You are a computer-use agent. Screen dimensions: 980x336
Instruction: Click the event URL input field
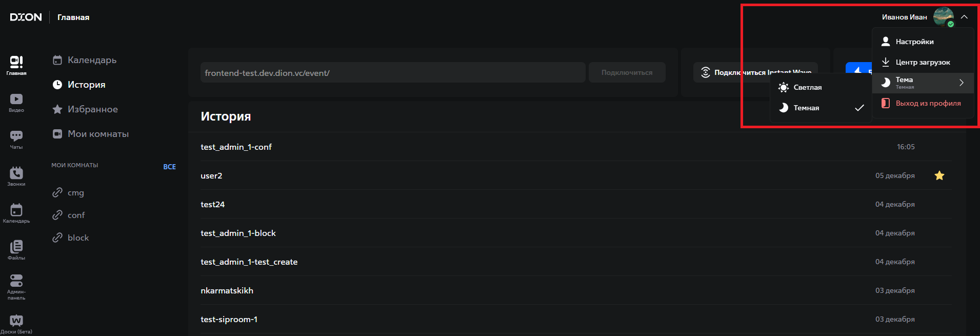[x=392, y=73]
